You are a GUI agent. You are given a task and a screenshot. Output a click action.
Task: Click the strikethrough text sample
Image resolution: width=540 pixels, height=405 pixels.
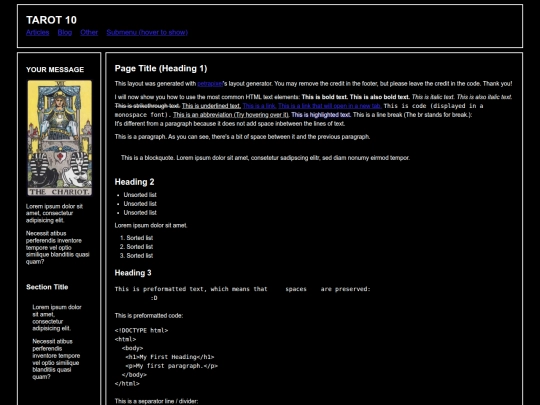pos(147,106)
